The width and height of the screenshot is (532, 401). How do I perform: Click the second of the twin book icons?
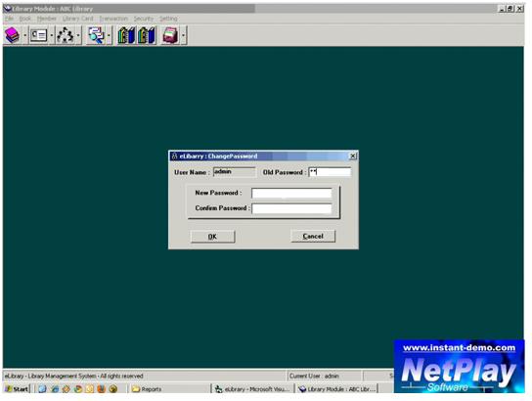click(x=147, y=35)
